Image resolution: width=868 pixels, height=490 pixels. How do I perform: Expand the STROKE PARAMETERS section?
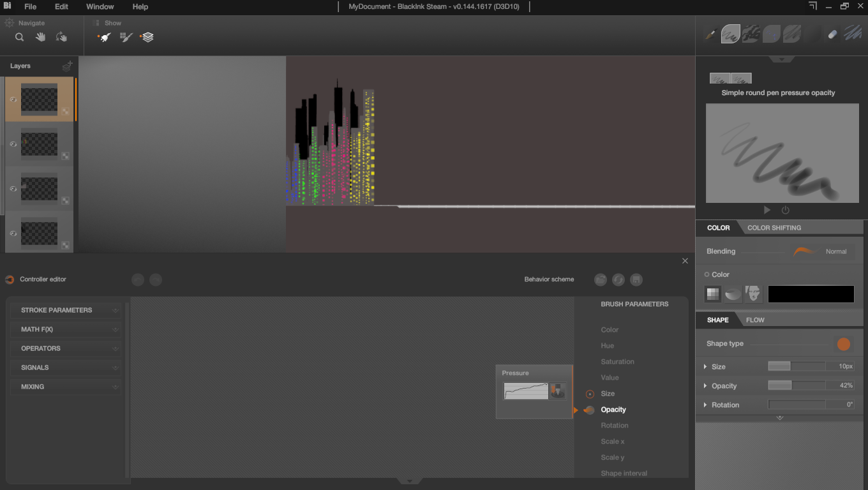(66, 310)
